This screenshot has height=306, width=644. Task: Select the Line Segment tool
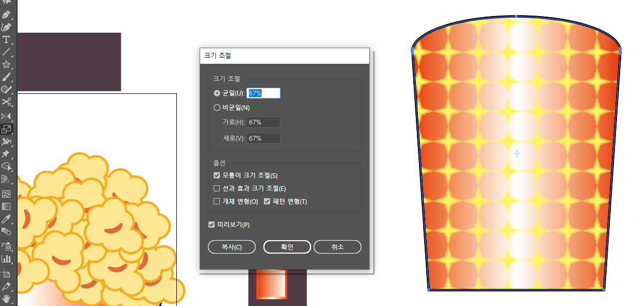(x=6, y=52)
